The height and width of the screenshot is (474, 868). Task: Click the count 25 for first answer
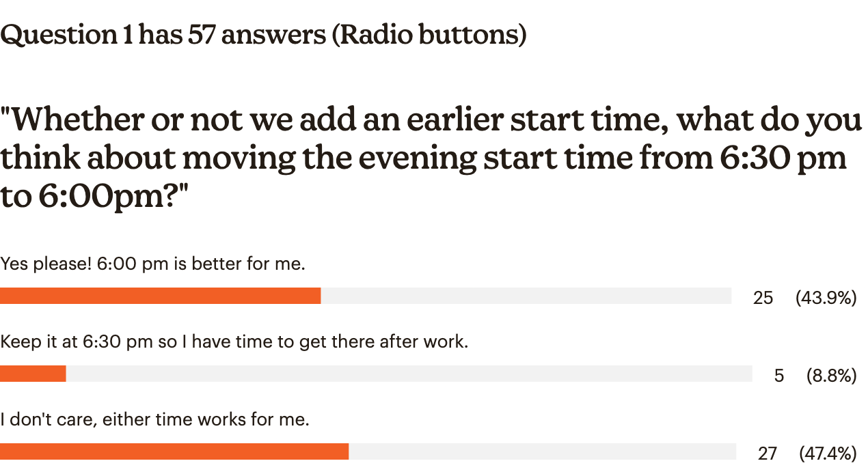pos(763,298)
